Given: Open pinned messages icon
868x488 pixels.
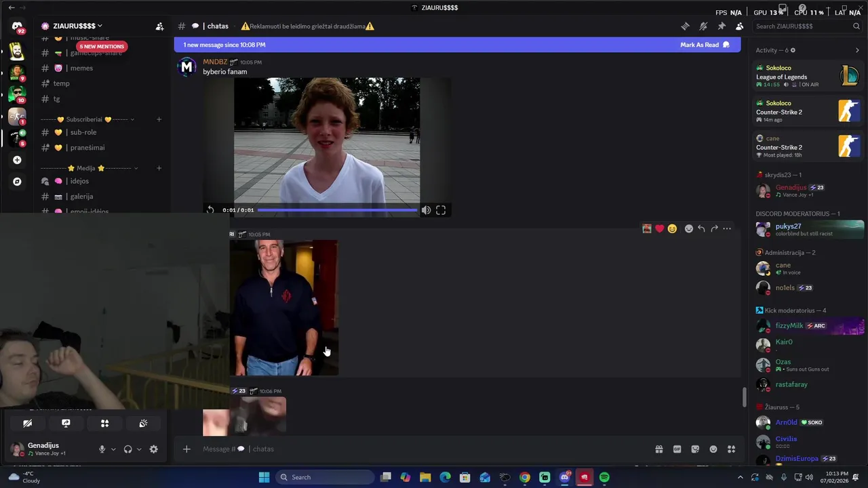Looking at the screenshot, I should click(x=722, y=26).
